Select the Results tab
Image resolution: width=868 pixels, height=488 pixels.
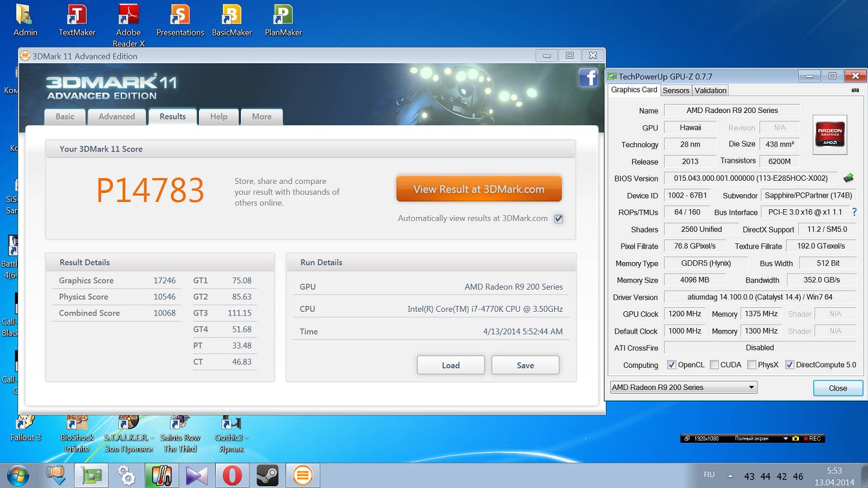click(172, 117)
